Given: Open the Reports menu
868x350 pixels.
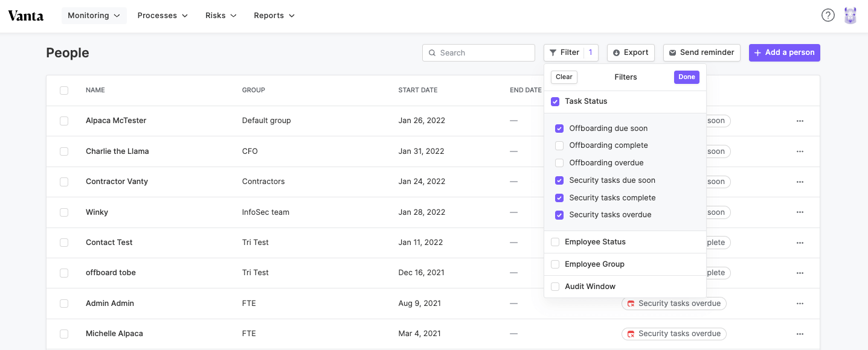Looking at the screenshot, I should coord(274,16).
